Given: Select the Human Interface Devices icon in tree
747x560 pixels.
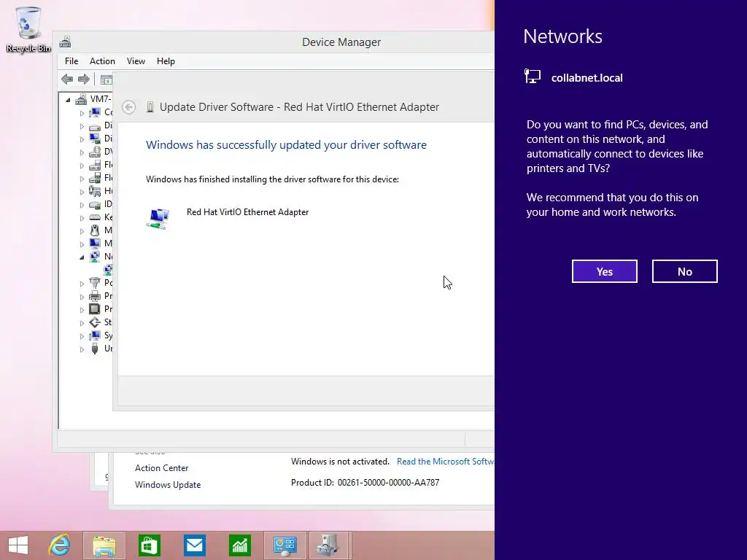Looking at the screenshot, I should [x=95, y=191].
